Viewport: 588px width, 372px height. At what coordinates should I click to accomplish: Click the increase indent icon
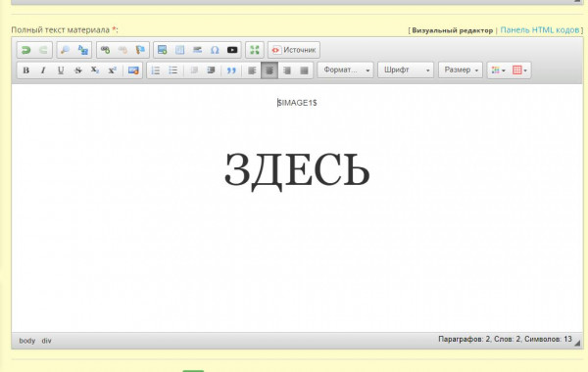click(211, 70)
